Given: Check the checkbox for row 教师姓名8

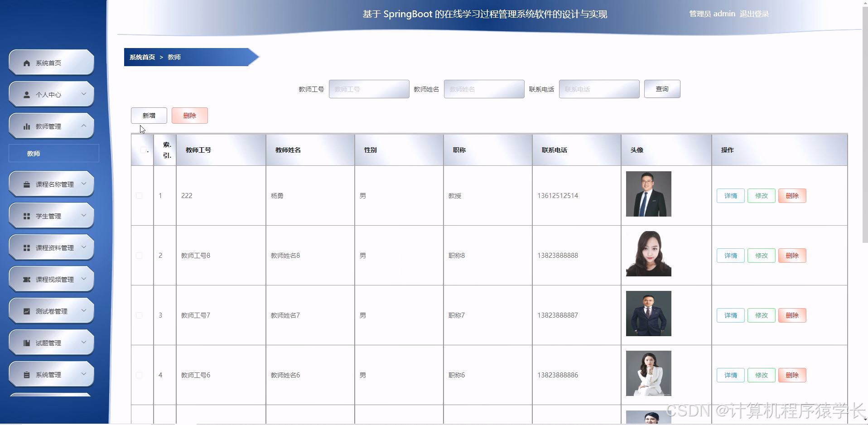Looking at the screenshot, I should (x=139, y=256).
